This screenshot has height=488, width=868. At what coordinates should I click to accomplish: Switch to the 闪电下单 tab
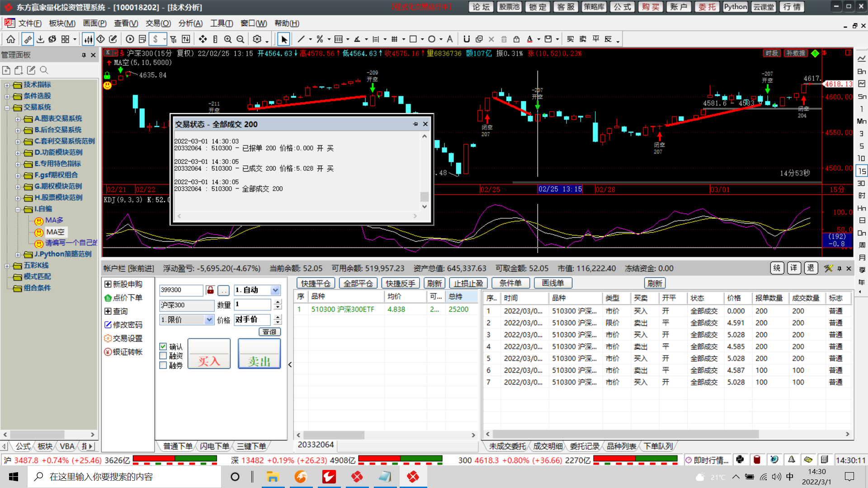point(214,446)
